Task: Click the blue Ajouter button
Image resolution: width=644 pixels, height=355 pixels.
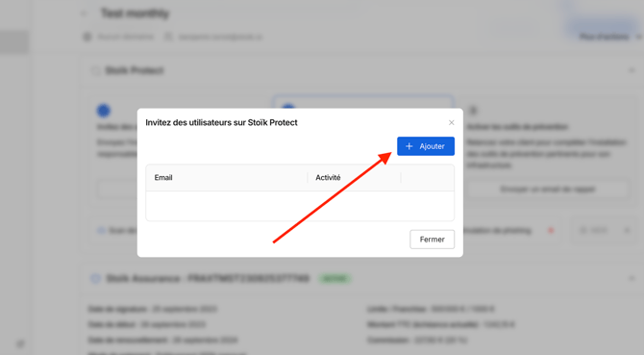Action: pyautogui.click(x=426, y=146)
